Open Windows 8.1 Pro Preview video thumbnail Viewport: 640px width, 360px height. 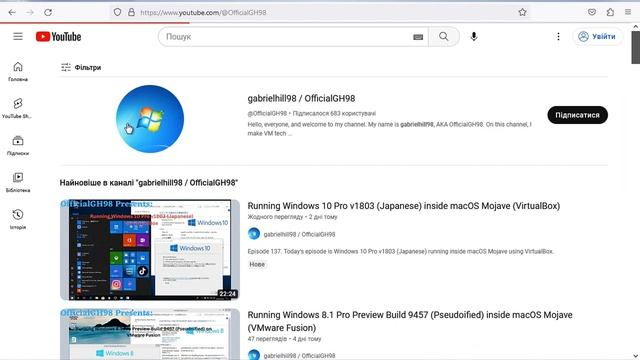[150, 334]
